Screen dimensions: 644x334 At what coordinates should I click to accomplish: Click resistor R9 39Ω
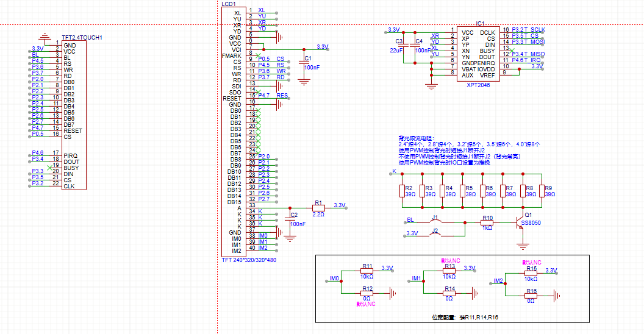[x=542, y=191]
